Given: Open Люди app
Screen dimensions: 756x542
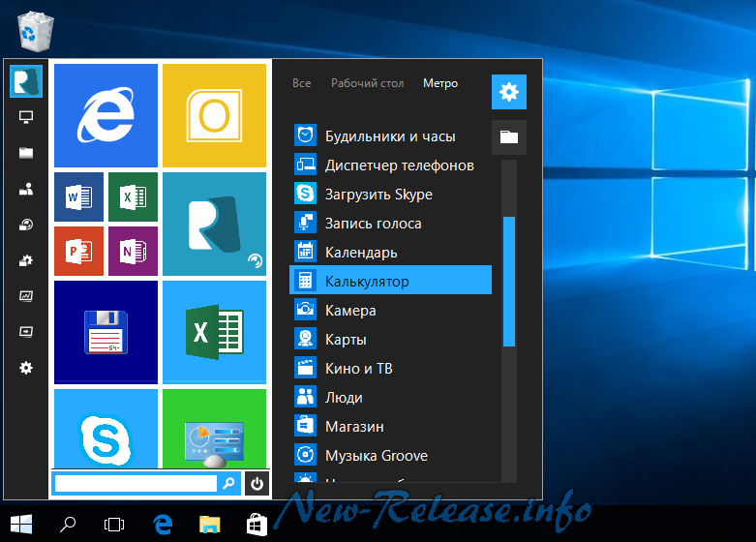Looking at the screenshot, I should (x=390, y=398).
